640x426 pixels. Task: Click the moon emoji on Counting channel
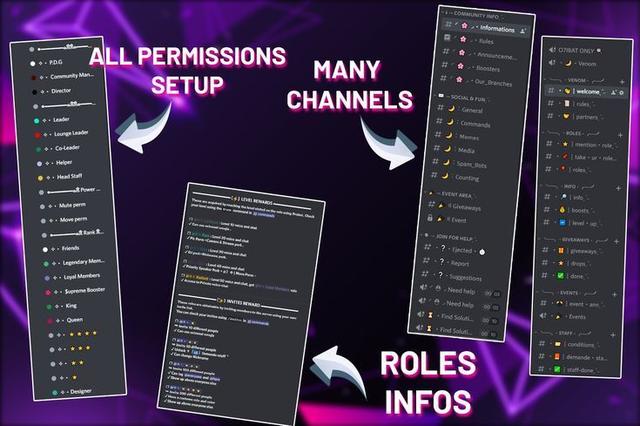[x=445, y=176]
